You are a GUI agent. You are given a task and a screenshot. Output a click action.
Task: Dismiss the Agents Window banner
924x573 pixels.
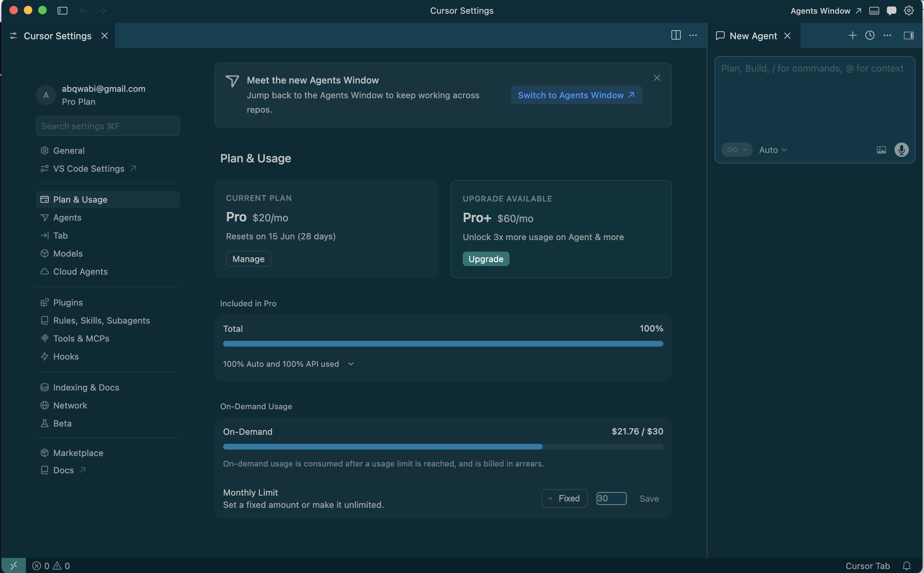click(x=657, y=78)
